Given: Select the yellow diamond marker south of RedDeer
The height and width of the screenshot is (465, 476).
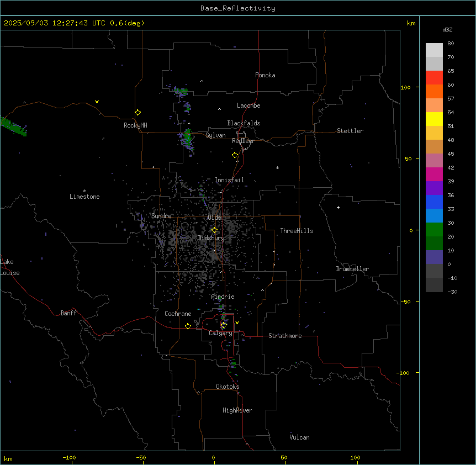Looking at the screenshot, I should (x=235, y=155).
